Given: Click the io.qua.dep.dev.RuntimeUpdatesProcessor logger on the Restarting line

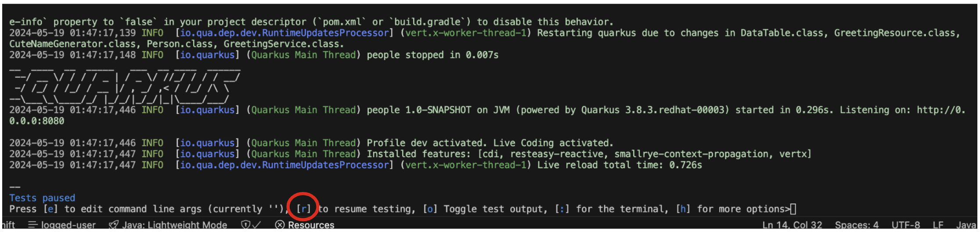Looking at the screenshot, I should (x=285, y=33).
